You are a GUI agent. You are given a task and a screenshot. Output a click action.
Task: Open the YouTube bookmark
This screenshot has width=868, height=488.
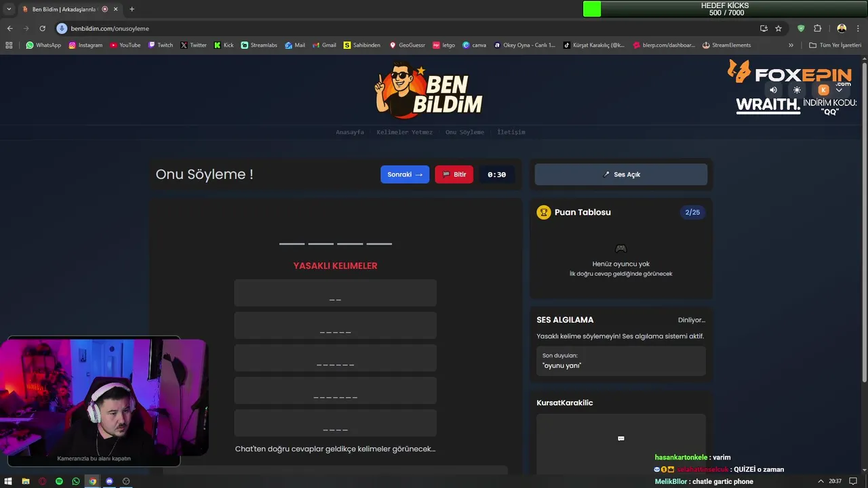[125, 45]
